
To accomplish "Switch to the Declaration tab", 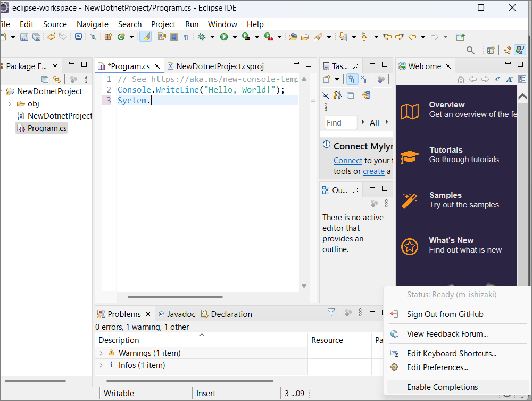I will coord(227,314).
